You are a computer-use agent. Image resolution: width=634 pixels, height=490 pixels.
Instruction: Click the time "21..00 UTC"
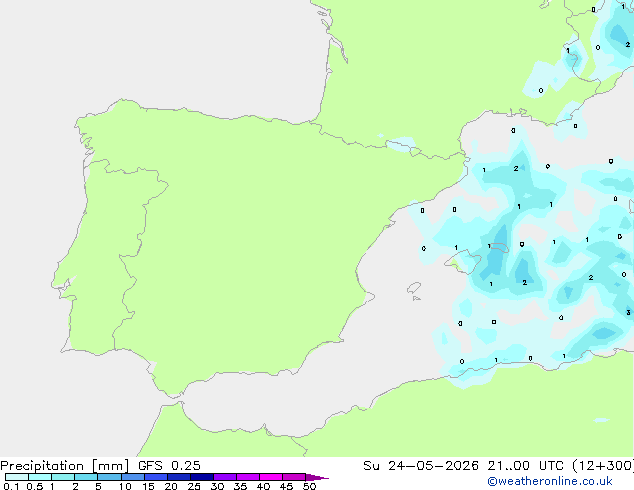(525, 465)
